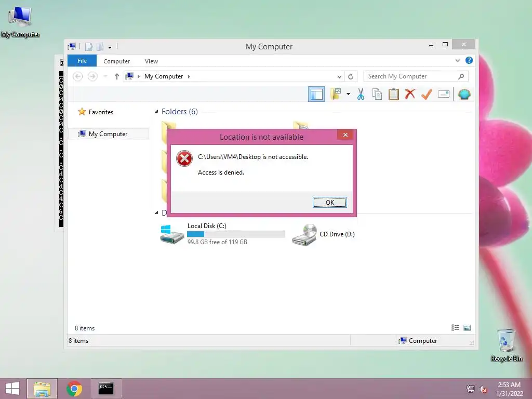Open File Explorer from taskbar
This screenshot has width=532, height=399.
coord(42,389)
